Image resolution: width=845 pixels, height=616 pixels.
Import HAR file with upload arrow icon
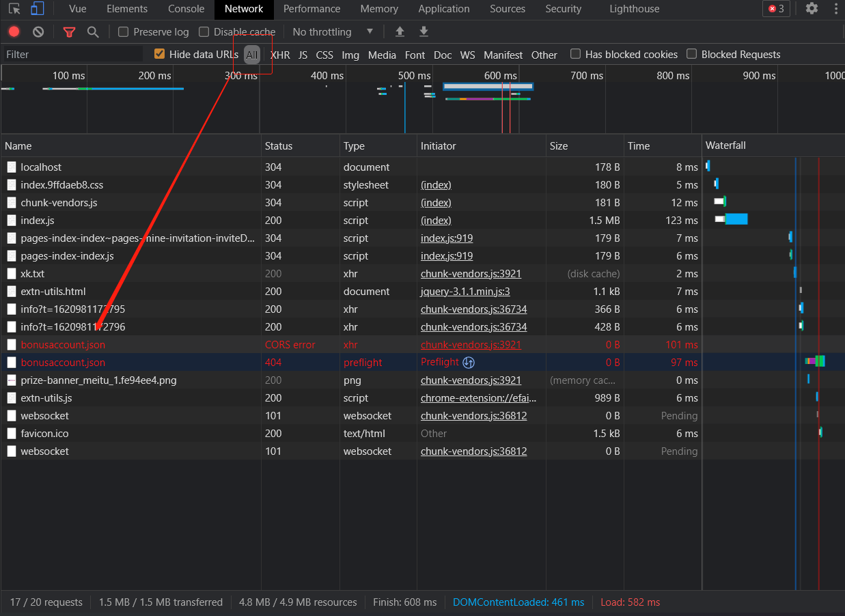[x=400, y=31]
